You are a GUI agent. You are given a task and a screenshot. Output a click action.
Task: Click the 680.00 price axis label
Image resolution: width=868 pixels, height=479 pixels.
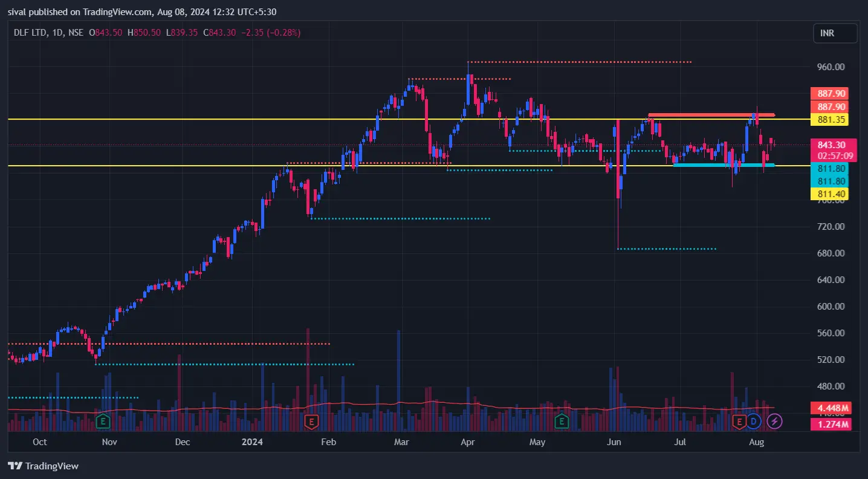click(x=831, y=253)
